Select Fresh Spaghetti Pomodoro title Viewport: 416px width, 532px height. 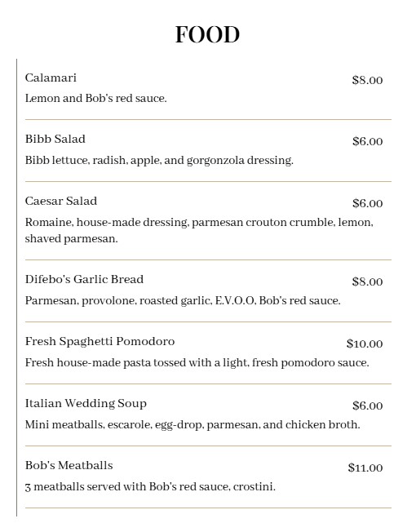(100, 341)
